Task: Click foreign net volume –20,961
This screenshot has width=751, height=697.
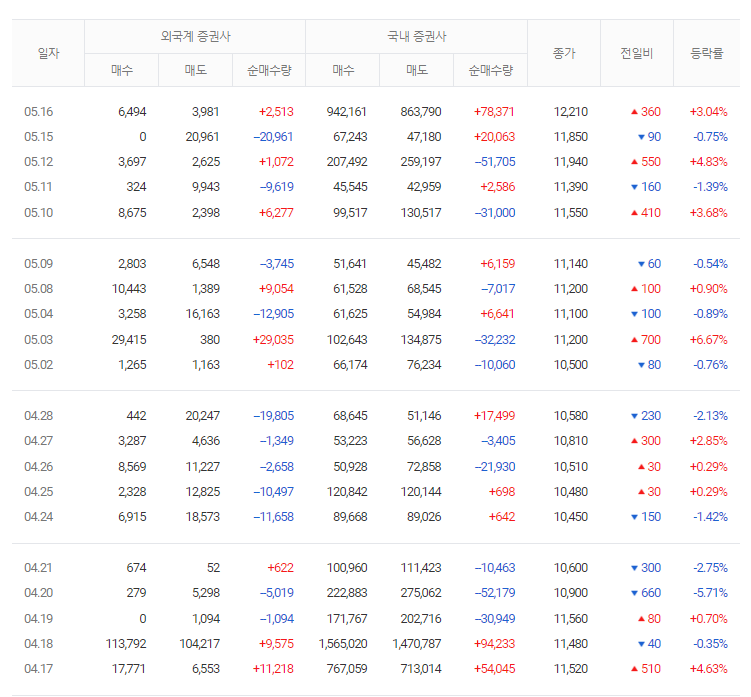Action: click(x=273, y=137)
